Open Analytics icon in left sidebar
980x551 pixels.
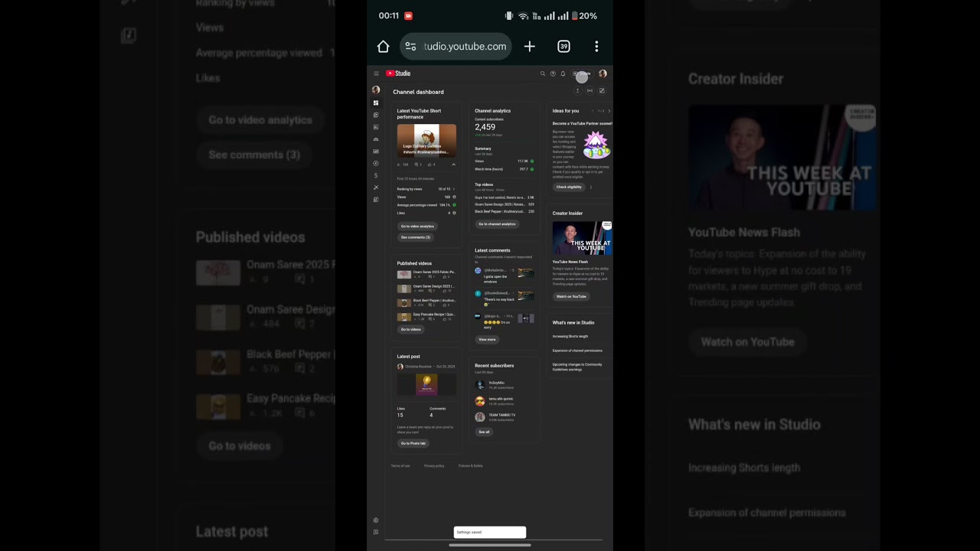click(x=376, y=127)
